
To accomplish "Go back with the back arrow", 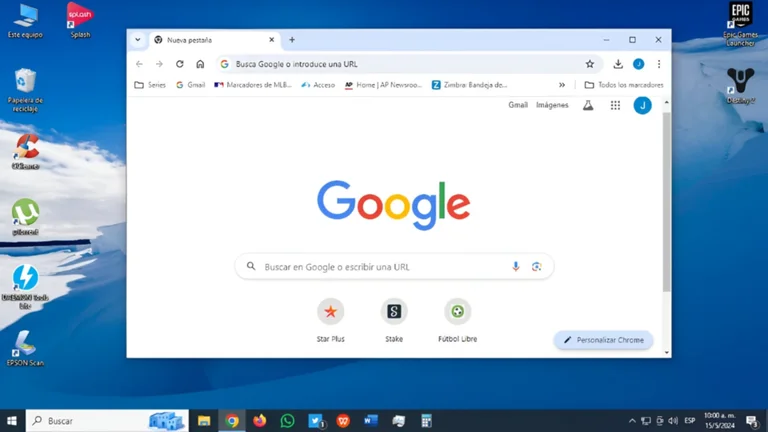I will click(x=139, y=64).
